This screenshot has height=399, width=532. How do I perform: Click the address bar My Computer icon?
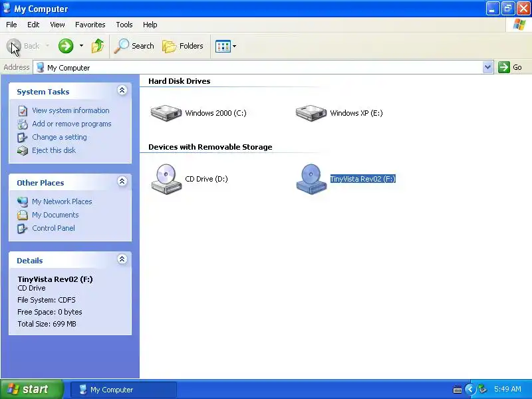tap(40, 67)
